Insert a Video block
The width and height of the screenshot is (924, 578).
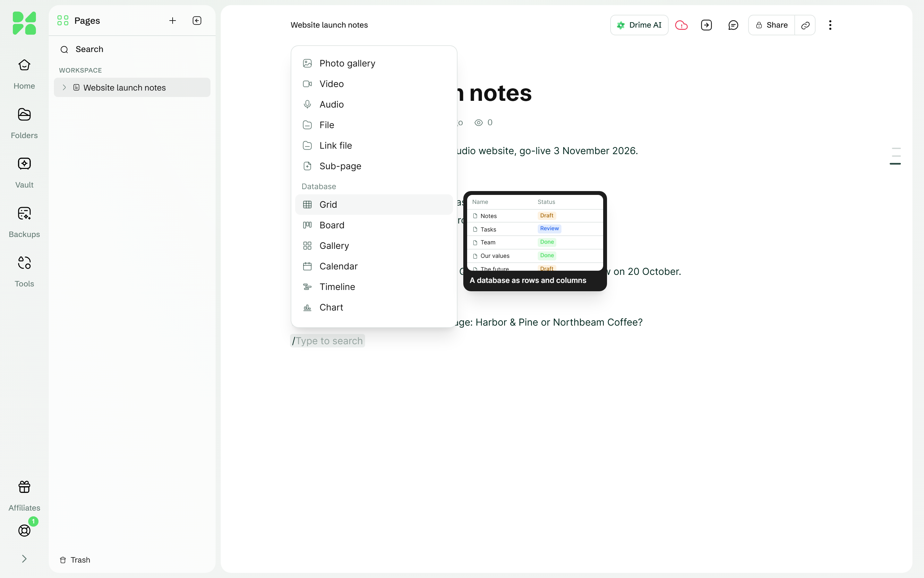(374, 84)
